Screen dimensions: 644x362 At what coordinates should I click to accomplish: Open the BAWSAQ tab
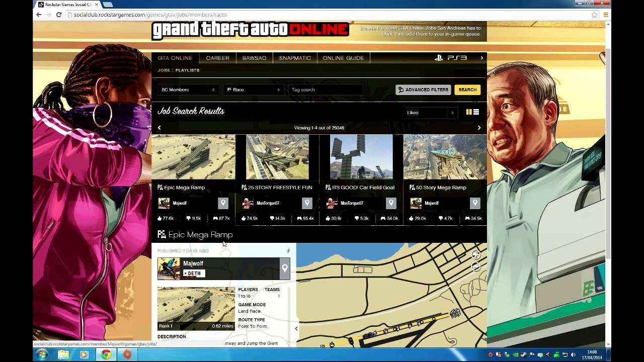tap(254, 58)
